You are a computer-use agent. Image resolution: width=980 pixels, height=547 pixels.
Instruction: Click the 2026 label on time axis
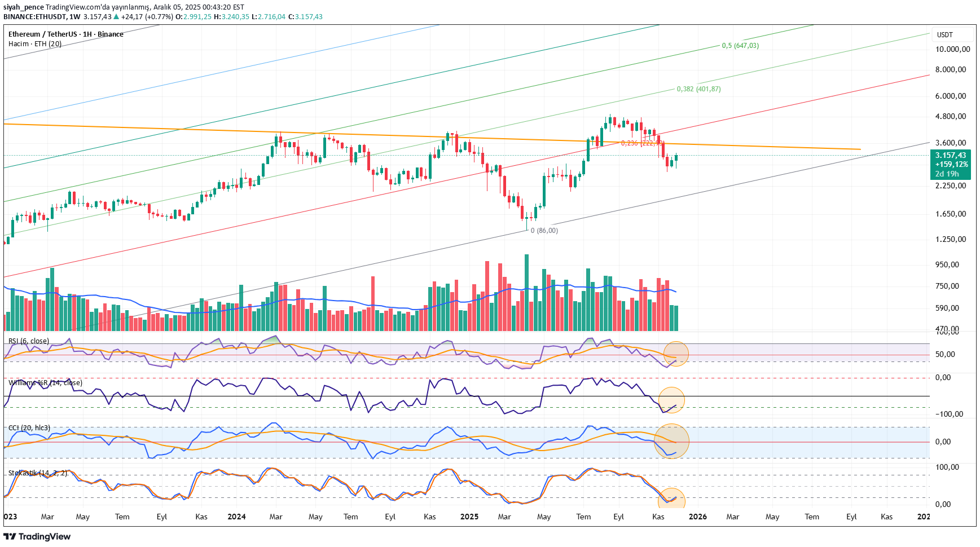click(x=697, y=517)
